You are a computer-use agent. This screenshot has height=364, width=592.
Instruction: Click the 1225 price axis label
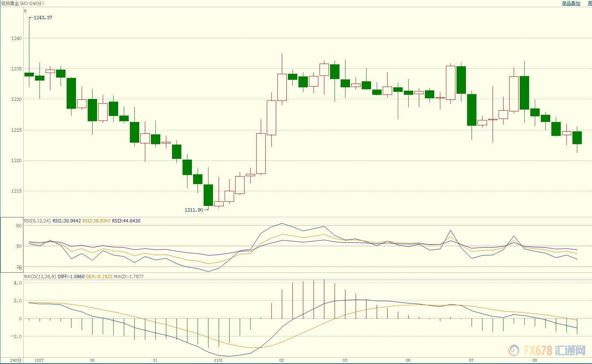pyautogui.click(x=17, y=130)
